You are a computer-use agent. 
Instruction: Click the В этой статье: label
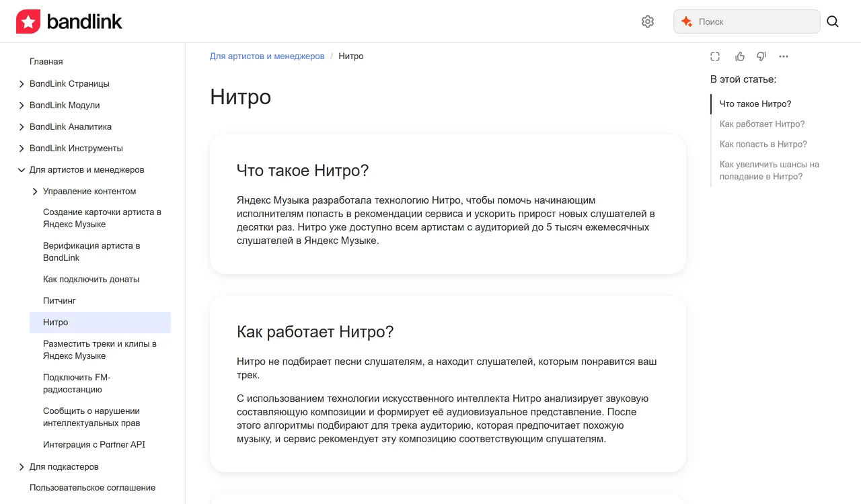click(x=743, y=79)
